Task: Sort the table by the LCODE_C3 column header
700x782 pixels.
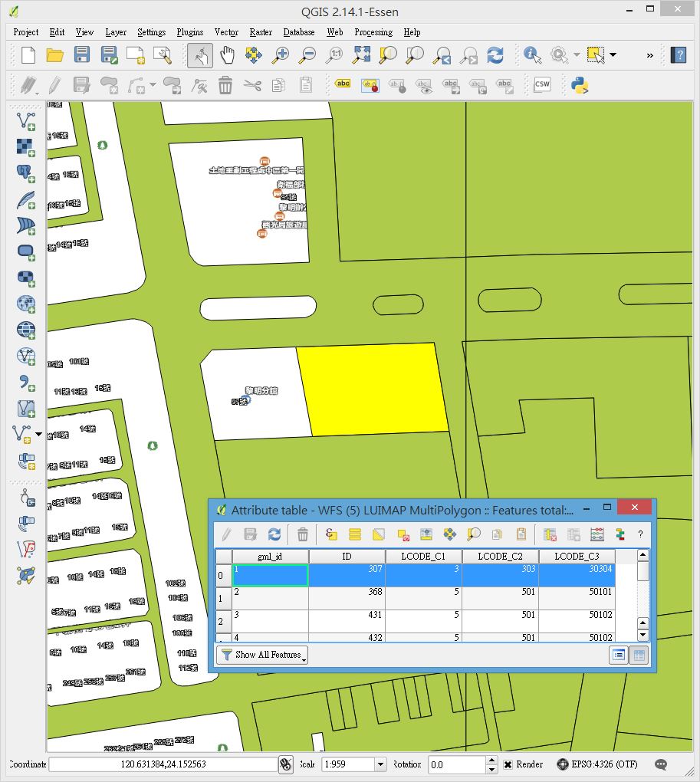Action: point(577,556)
